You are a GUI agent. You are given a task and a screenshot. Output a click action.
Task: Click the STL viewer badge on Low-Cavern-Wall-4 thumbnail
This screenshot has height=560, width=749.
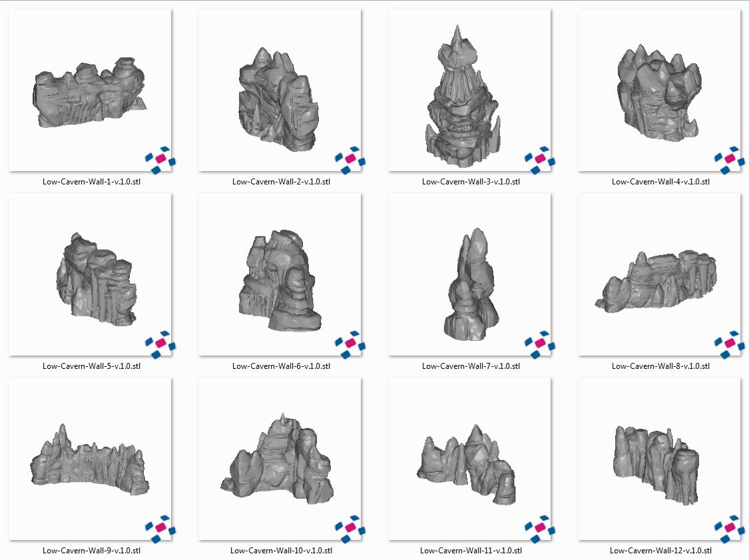coord(729,159)
